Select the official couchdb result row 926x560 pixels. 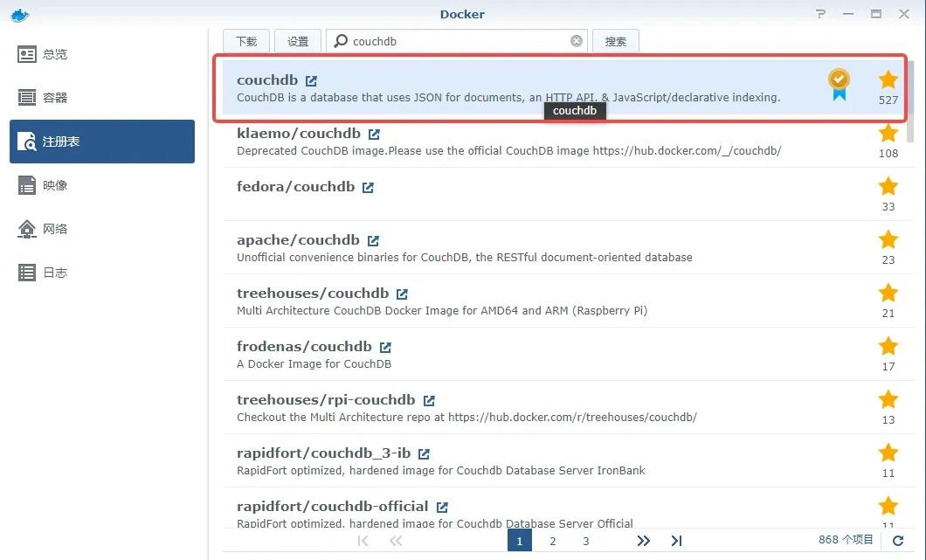(564, 87)
